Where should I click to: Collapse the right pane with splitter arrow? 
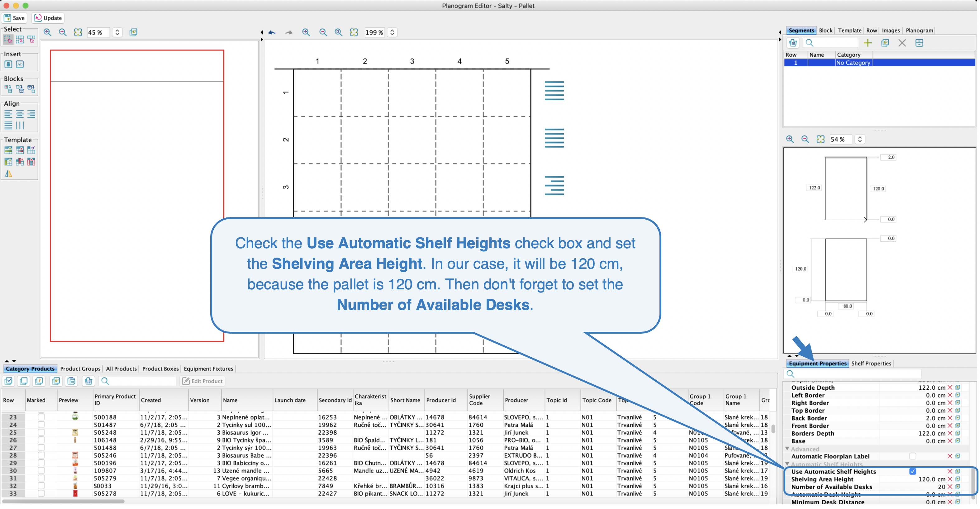tap(780, 40)
